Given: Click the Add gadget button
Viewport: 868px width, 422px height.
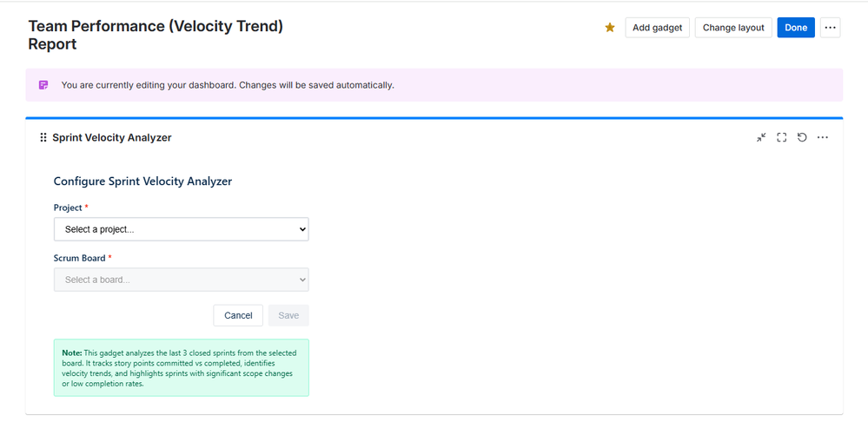Looking at the screenshot, I should click(x=657, y=28).
